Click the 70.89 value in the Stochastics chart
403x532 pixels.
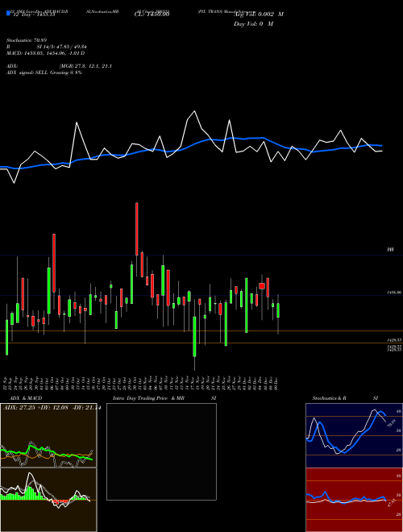pyautogui.click(x=391, y=423)
